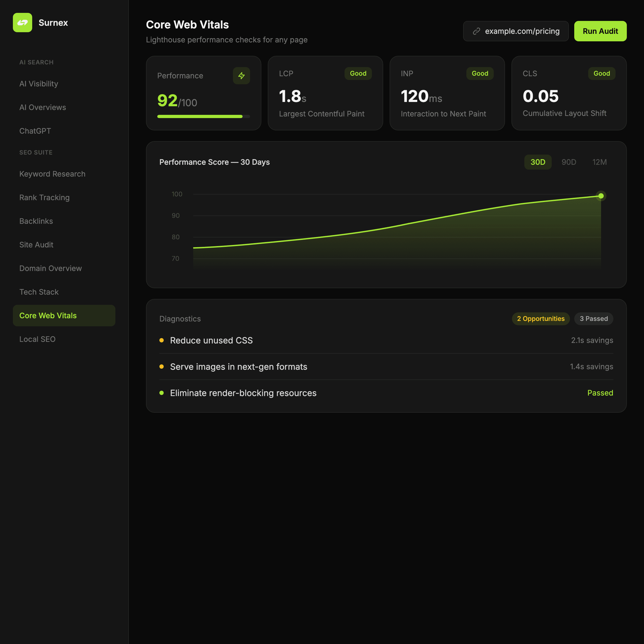Click the link icon in the URL field
The width and height of the screenshot is (644, 644).
(476, 31)
